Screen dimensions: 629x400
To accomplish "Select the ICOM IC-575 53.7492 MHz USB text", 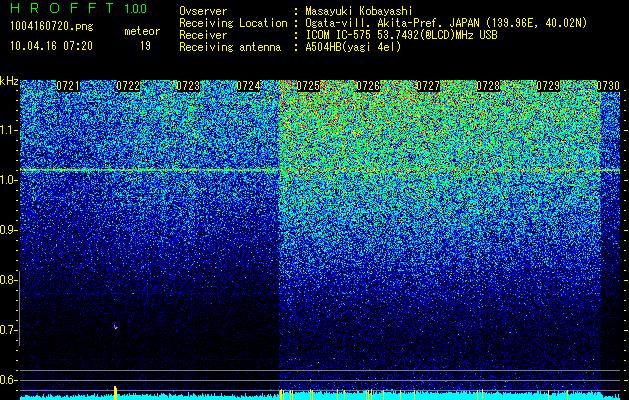I will (x=401, y=35).
